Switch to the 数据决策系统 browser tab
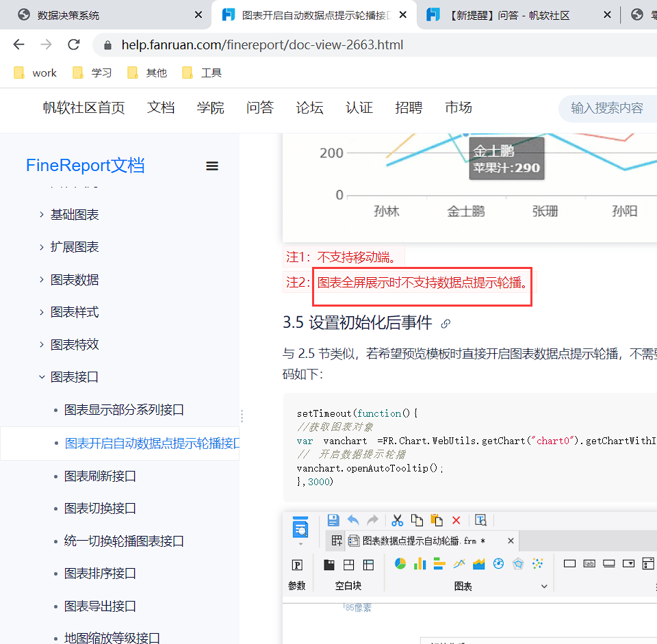 pos(68,14)
